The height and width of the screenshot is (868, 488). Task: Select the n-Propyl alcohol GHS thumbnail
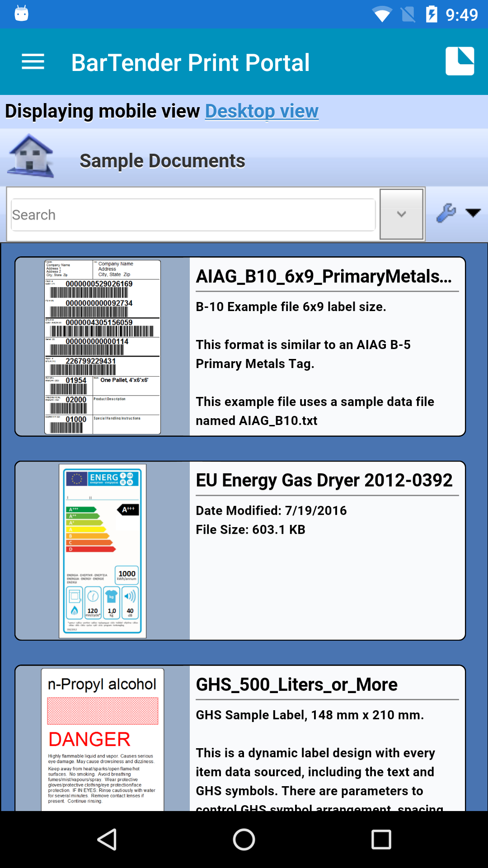[103, 740]
